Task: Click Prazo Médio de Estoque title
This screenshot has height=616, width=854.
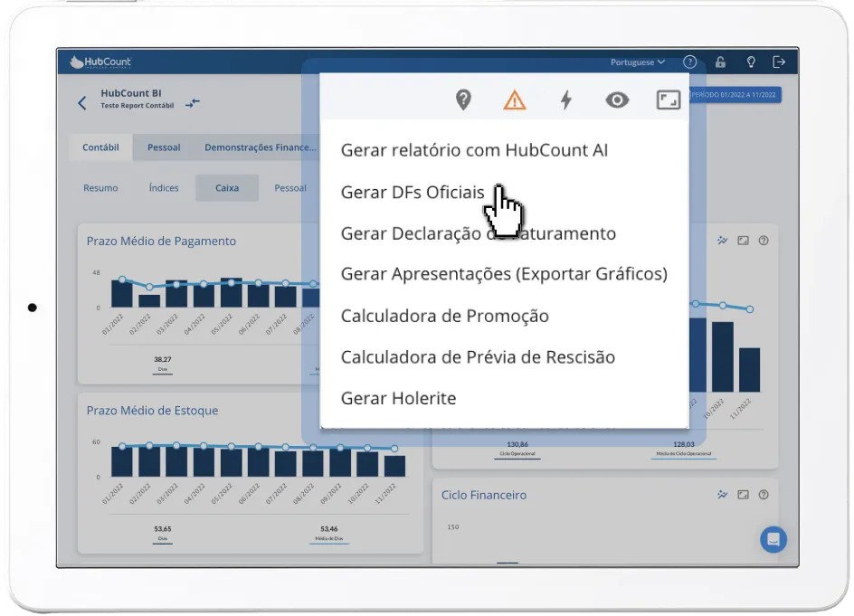Action: pos(153,411)
